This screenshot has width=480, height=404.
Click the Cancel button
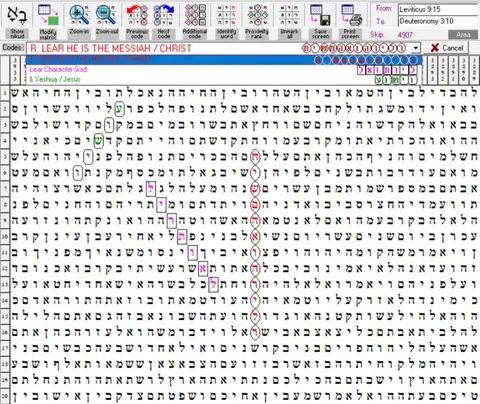448,48
